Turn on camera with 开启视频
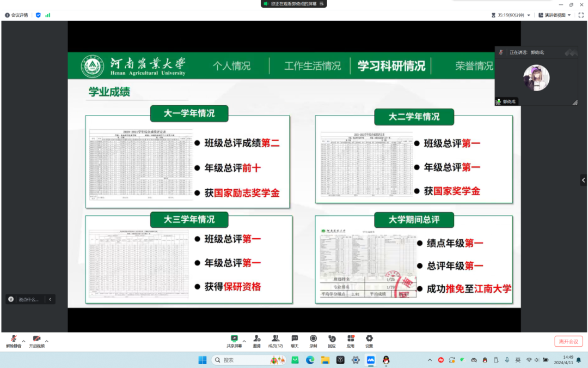 36,340
